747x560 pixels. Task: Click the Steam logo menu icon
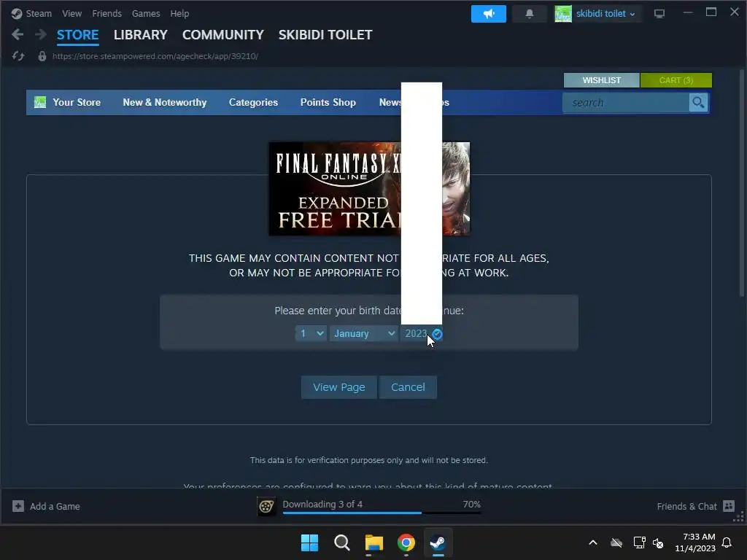click(17, 13)
